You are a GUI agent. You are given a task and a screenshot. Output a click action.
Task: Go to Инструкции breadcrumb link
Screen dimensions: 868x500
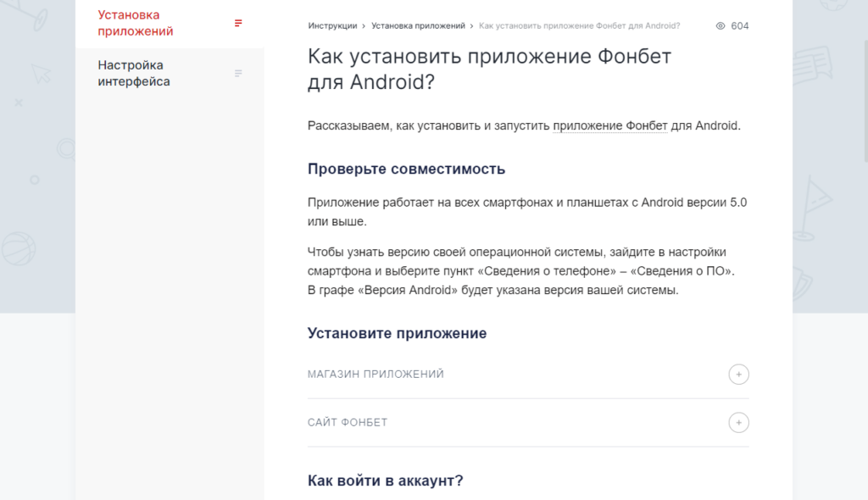click(x=332, y=26)
